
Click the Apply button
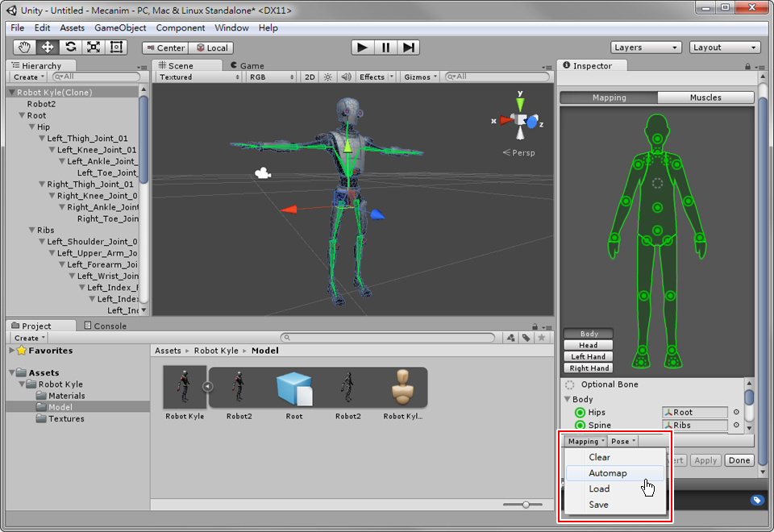pyautogui.click(x=705, y=460)
